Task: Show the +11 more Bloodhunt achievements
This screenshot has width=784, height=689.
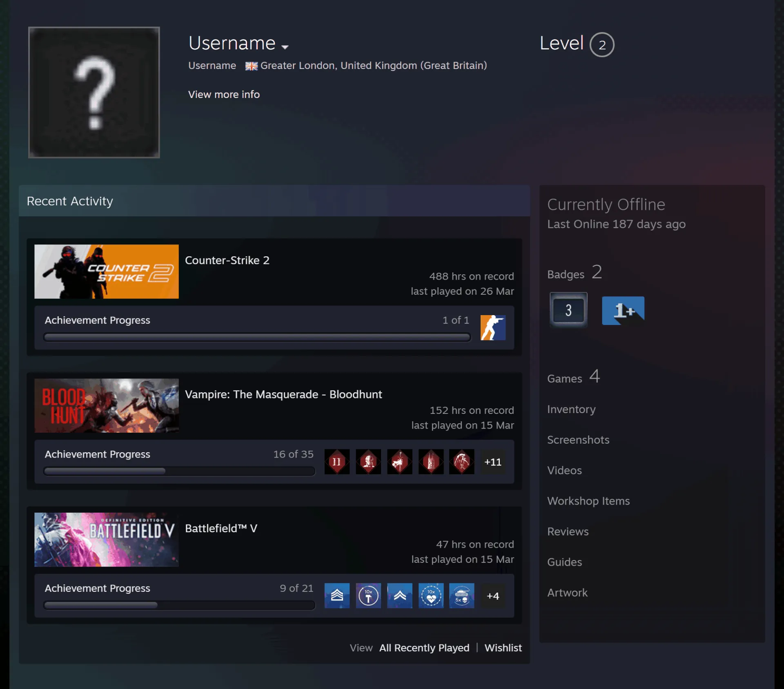Action: pos(493,462)
